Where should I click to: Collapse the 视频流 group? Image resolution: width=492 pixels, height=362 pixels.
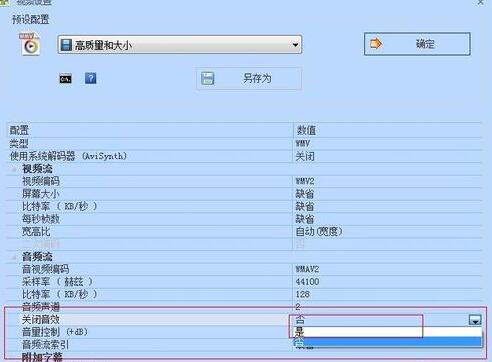pyautogui.click(x=14, y=169)
